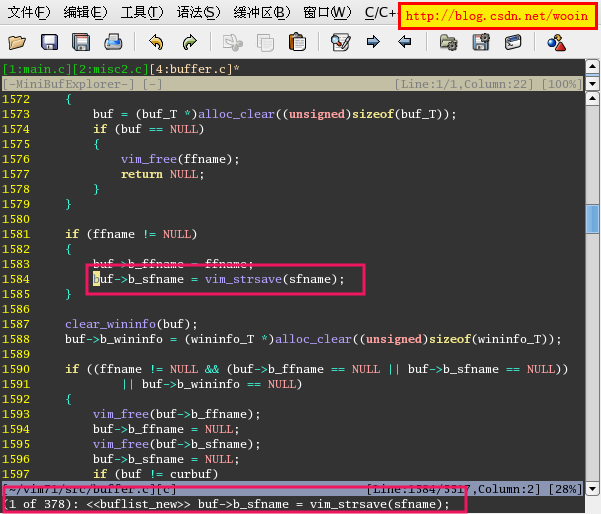Click the Find Next right-arrow icon
This screenshot has height=514, width=601.
coord(372,42)
